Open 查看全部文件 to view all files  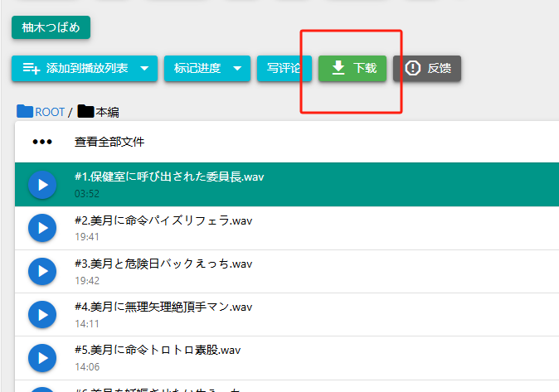(x=109, y=142)
